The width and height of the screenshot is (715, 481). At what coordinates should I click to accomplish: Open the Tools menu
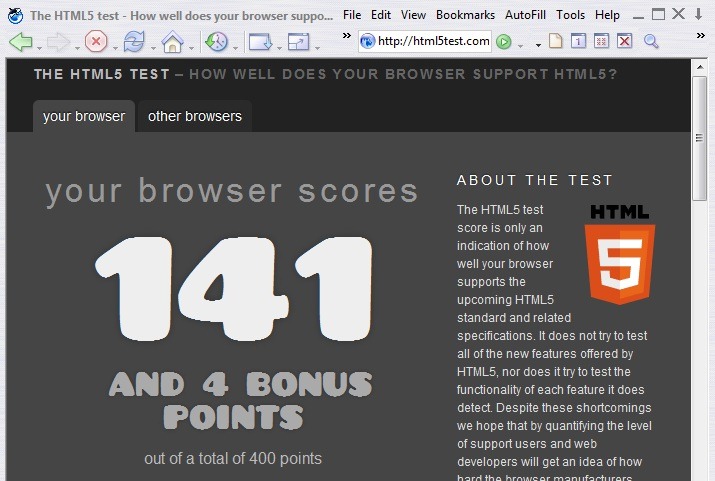click(570, 15)
